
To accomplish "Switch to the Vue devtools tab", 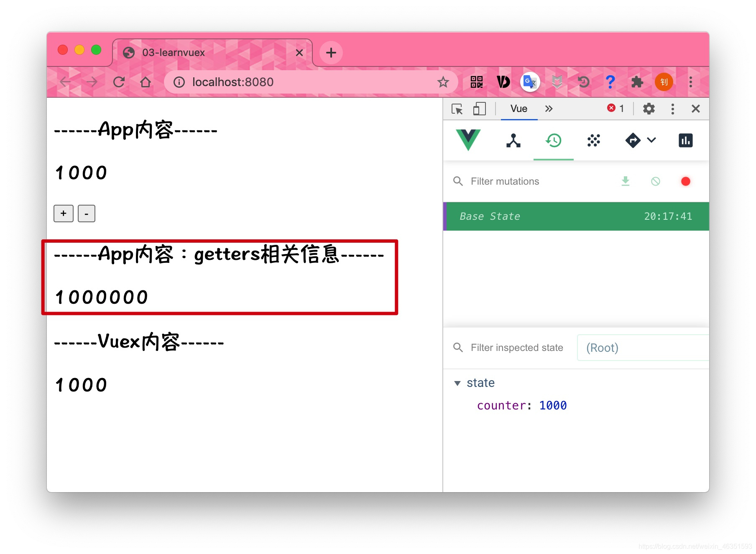I will click(x=519, y=109).
